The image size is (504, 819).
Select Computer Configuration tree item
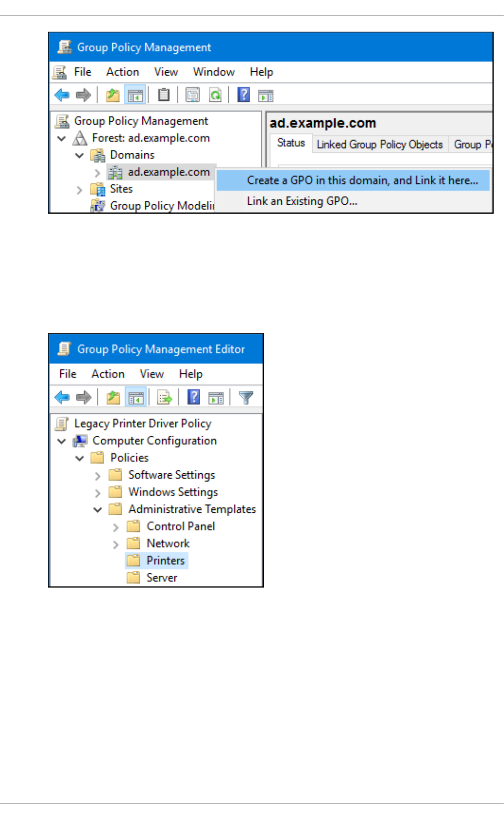155,441
